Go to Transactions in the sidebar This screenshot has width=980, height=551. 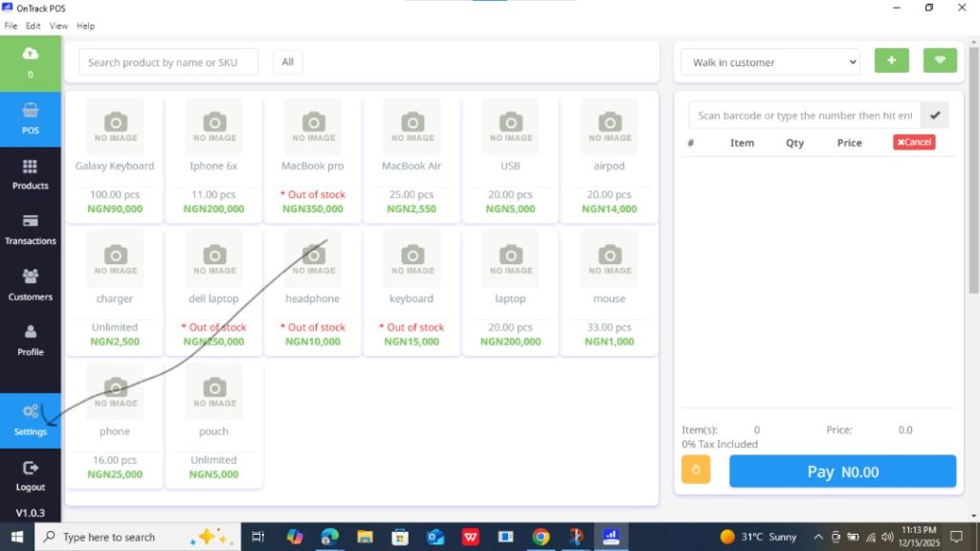pos(30,230)
